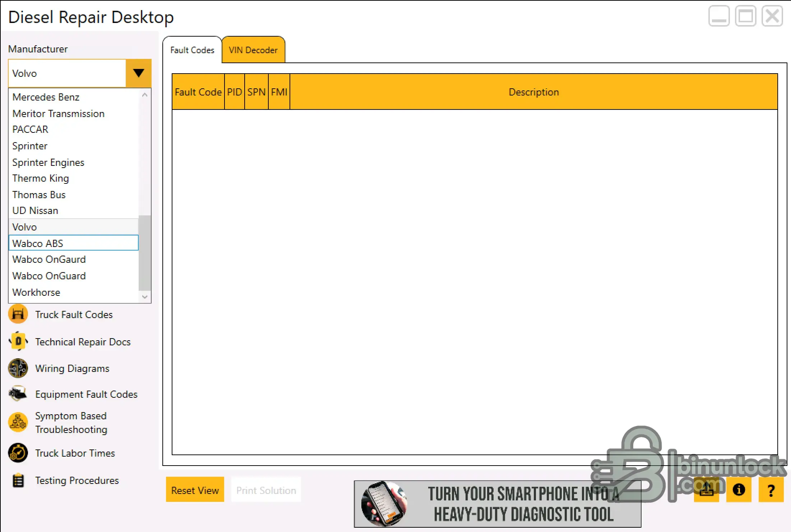Image resolution: width=791 pixels, height=532 pixels.
Task: Select Thermo King from the list
Action: [73, 178]
